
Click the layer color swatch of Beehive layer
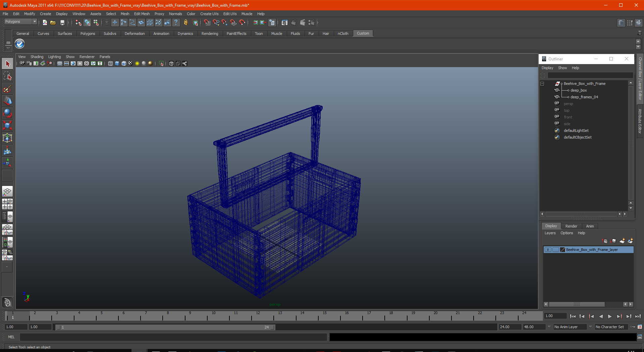click(x=562, y=250)
